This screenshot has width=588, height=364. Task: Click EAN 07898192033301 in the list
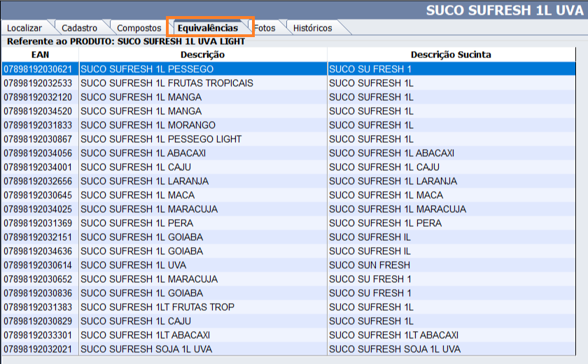38,335
